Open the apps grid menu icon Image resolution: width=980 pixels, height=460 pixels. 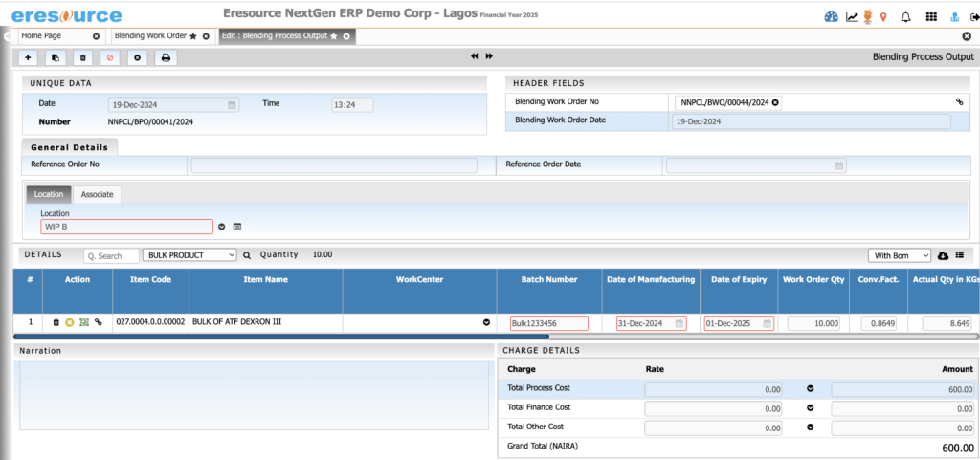point(930,16)
